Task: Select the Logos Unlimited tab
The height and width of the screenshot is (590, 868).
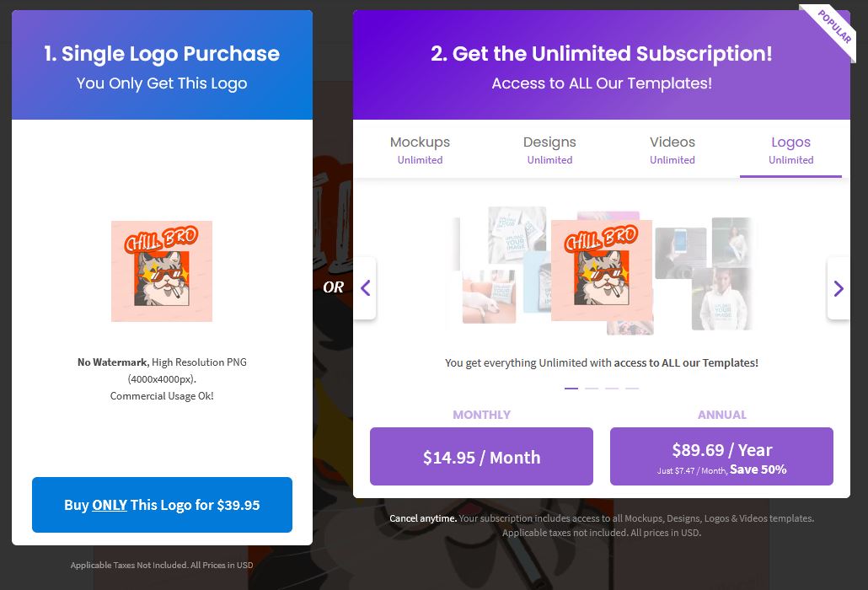Action: [790, 150]
